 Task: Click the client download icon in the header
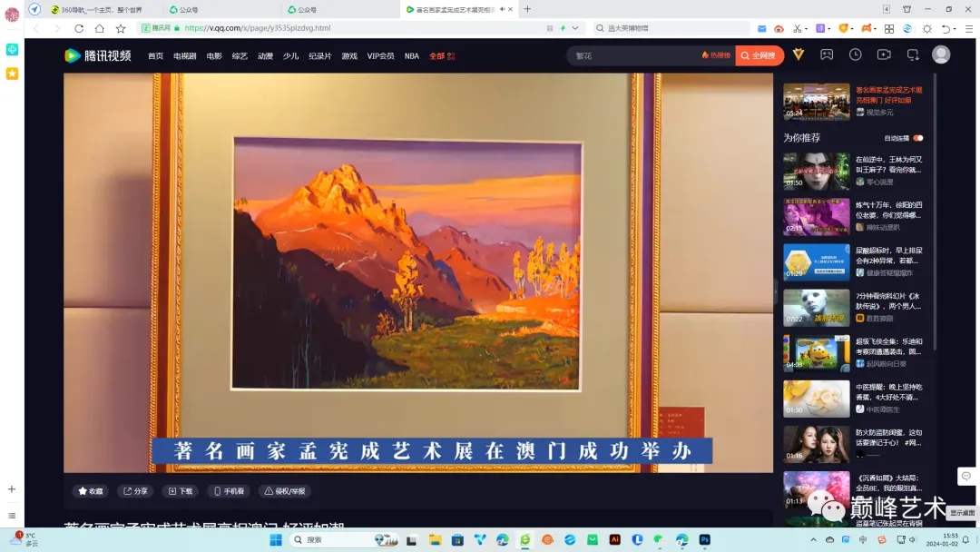913,54
